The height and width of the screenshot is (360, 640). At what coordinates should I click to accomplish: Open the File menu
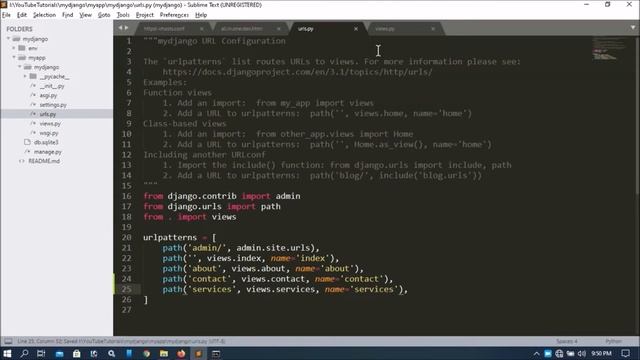pyautogui.click(x=6, y=15)
